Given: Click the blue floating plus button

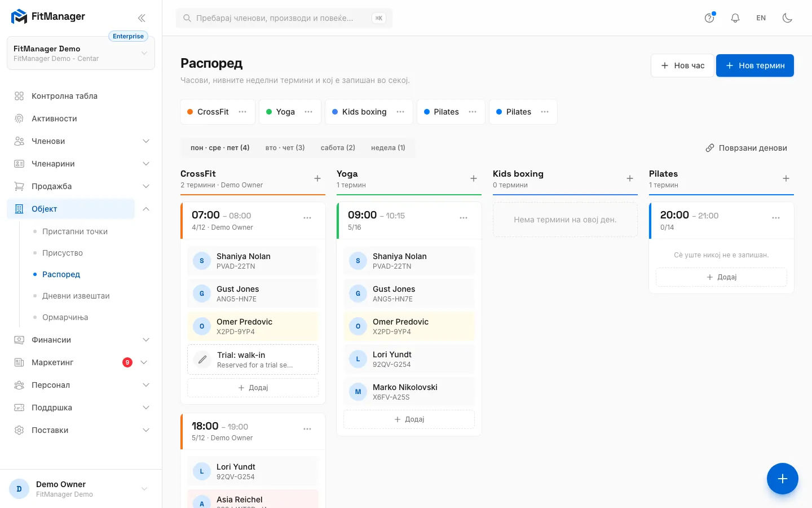Looking at the screenshot, I should [783, 479].
